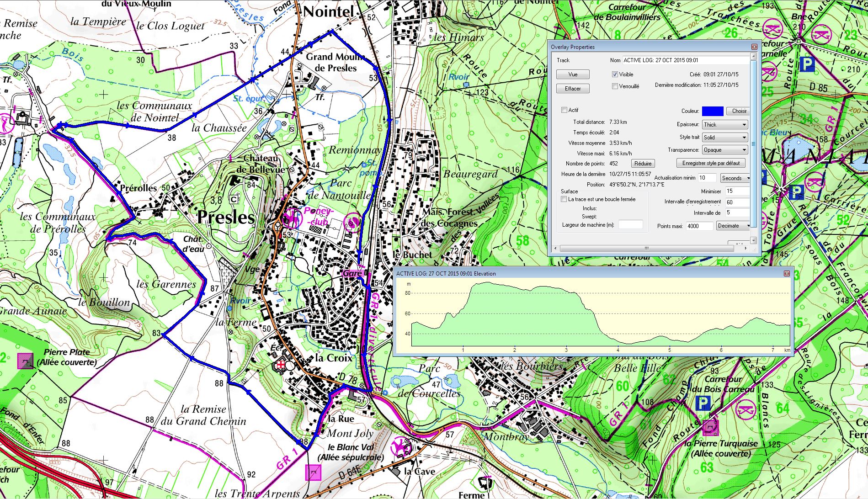Image resolution: width=868 pixels, height=499 pixels.
Task: Close the Elevation profile window
Action: [787, 273]
